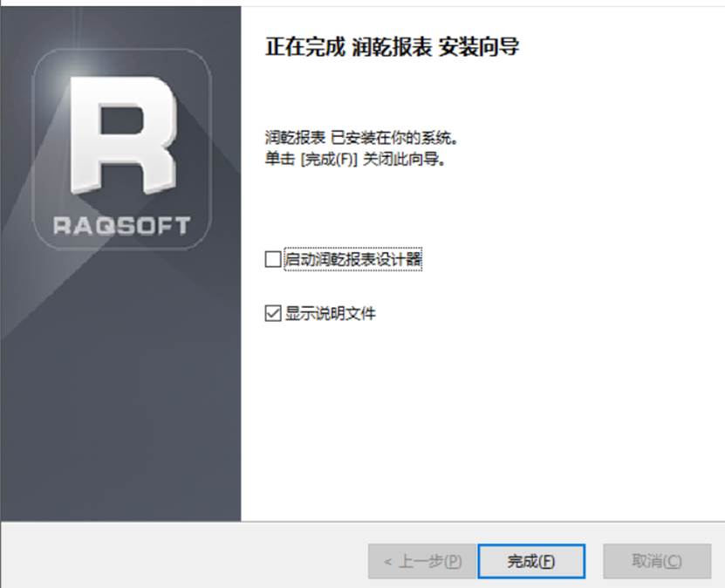The height and width of the screenshot is (588, 725).
Task: Click the 单击 [完成(F)] 关闭此向导 instruction text
Action: pos(355,160)
